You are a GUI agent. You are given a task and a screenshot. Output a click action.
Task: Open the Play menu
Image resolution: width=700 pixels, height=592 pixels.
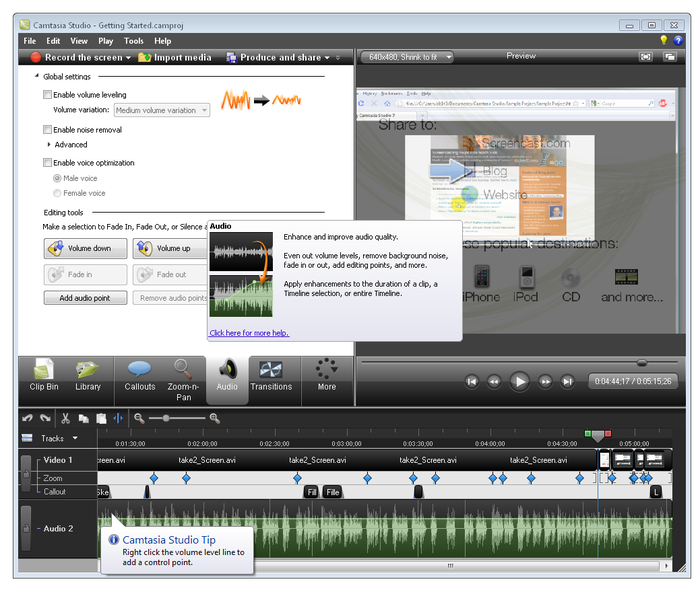106,41
